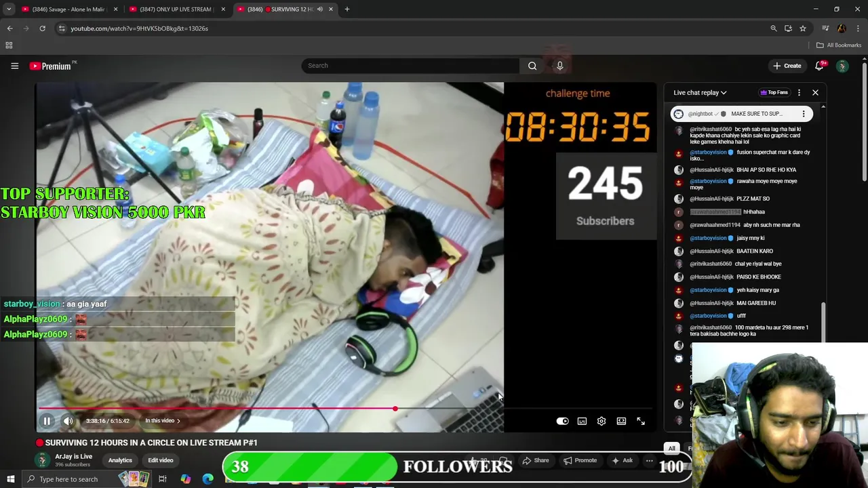Image resolution: width=868 pixels, height=488 pixels.
Task: Open the YouTube account avatar menu
Action: (x=842, y=66)
